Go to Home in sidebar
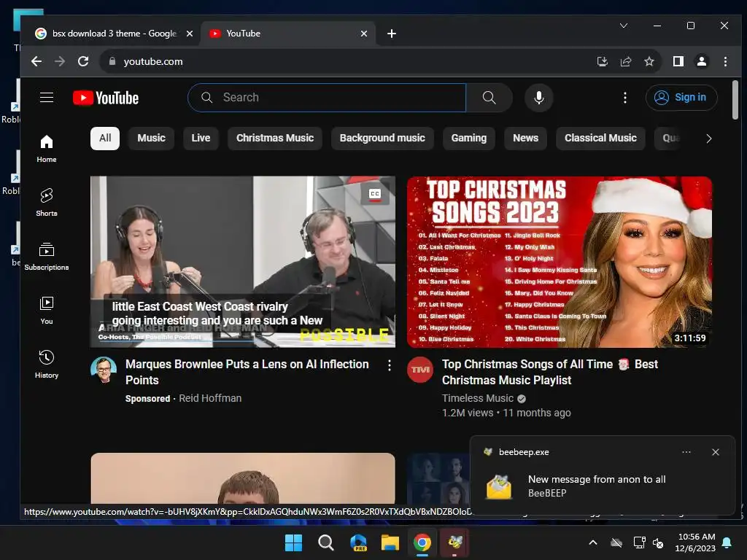 click(x=47, y=149)
